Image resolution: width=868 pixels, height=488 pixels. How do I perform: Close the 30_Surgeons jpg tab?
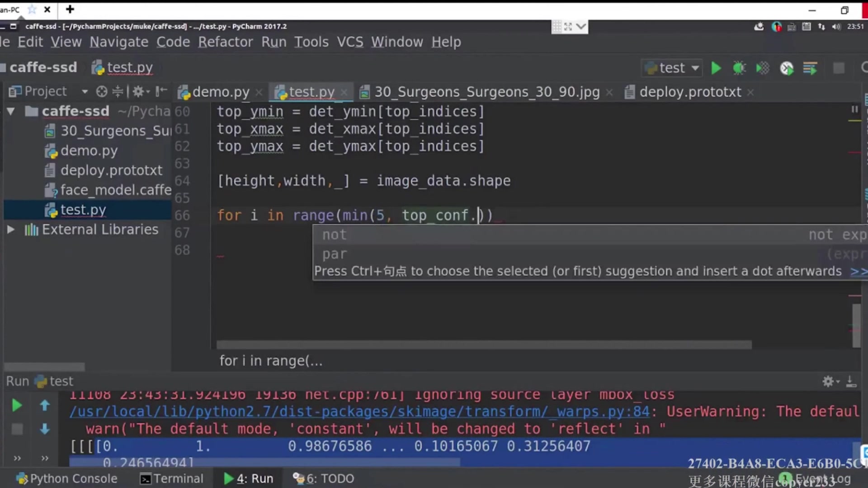click(x=609, y=93)
